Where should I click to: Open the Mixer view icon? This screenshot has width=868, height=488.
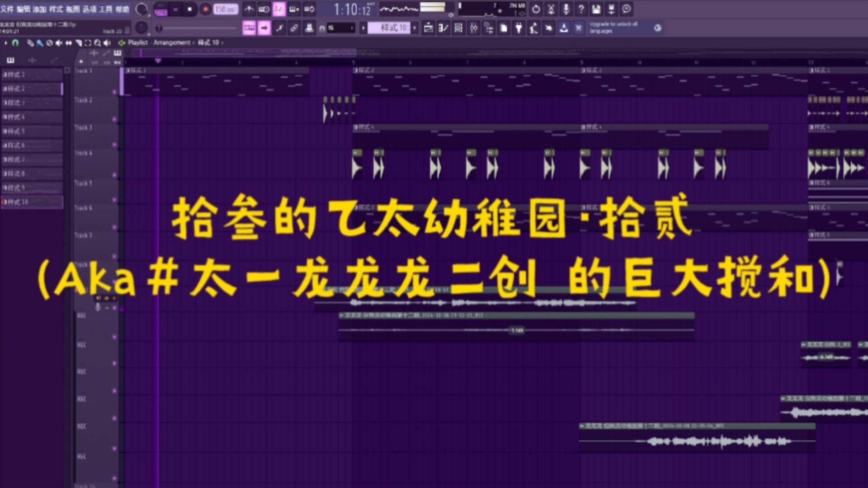[474, 28]
